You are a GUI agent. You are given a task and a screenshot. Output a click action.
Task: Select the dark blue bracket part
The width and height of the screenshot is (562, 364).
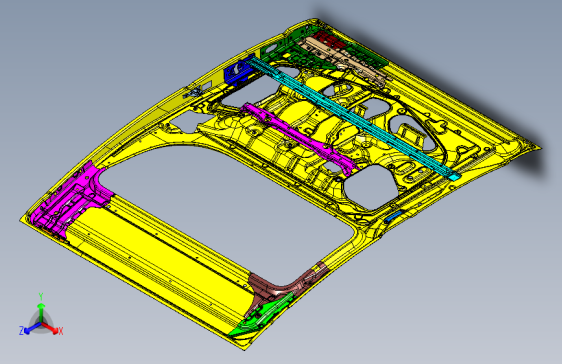coord(238,71)
